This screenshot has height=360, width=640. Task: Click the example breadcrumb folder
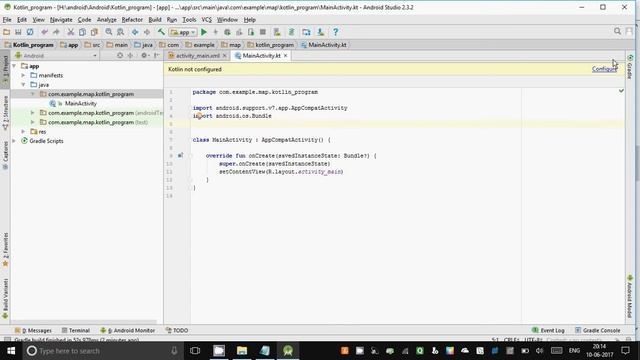coord(200,45)
